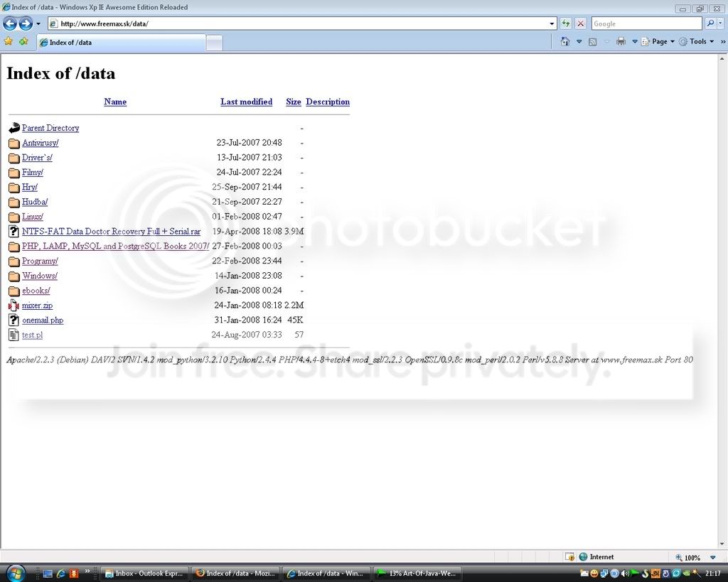Sort listing by the Name column

coord(115,102)
